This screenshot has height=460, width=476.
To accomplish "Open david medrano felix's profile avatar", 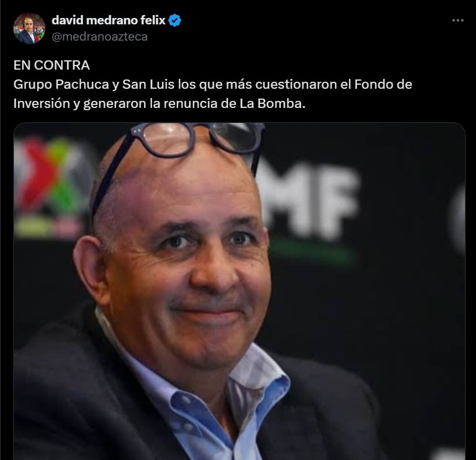I will tap(29, 28).
